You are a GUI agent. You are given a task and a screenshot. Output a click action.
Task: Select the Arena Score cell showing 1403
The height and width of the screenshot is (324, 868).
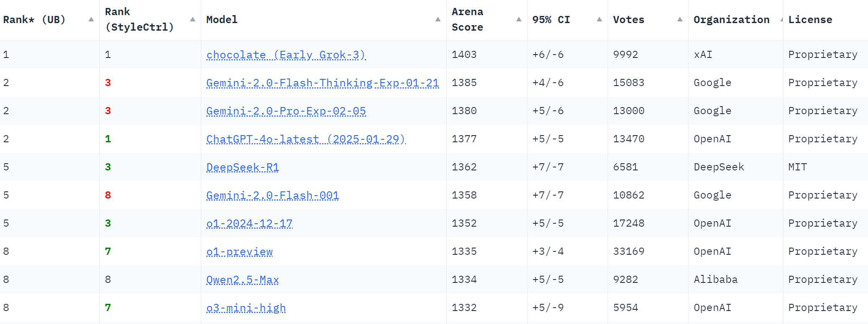click(464, 55)
